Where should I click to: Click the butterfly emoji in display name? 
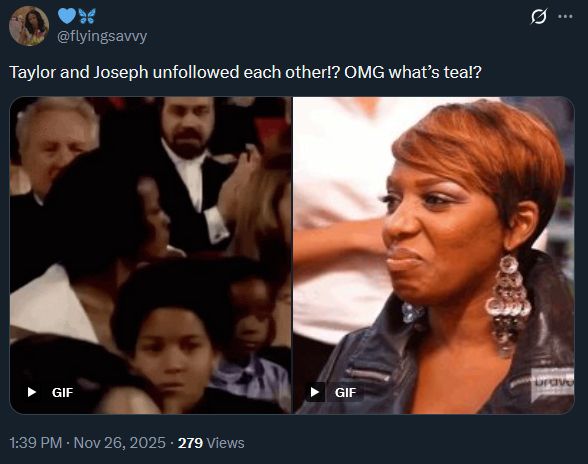[87, 16]
